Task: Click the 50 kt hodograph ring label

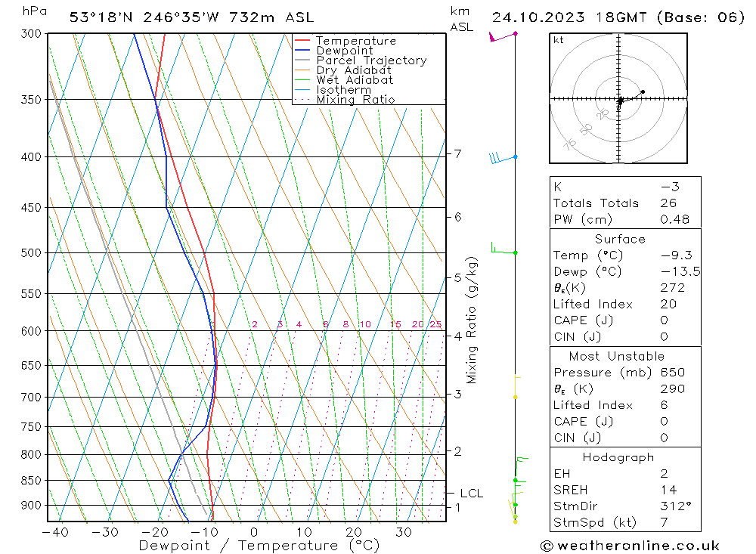Action: tap(587, 129)
